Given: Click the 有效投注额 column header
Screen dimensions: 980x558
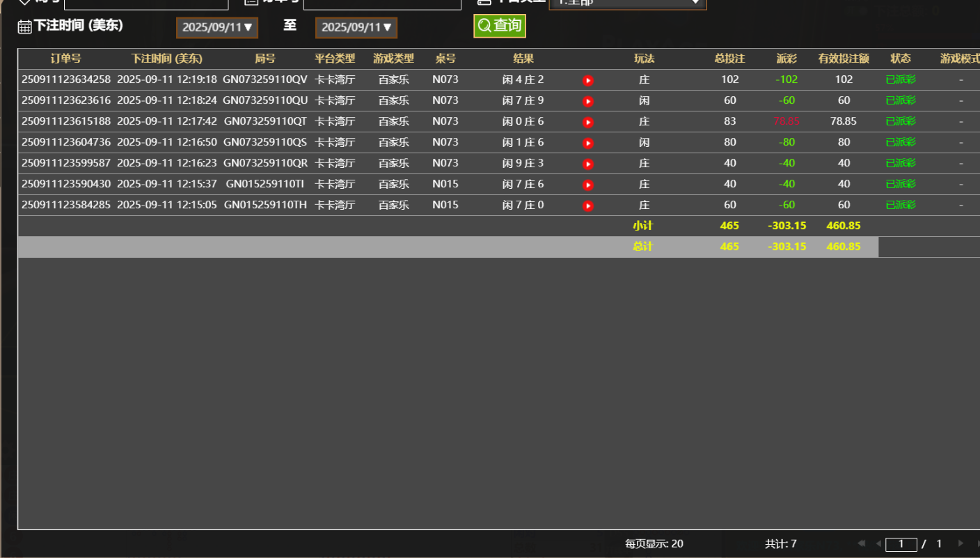Looking at the screenshot, I should point(844,59).
